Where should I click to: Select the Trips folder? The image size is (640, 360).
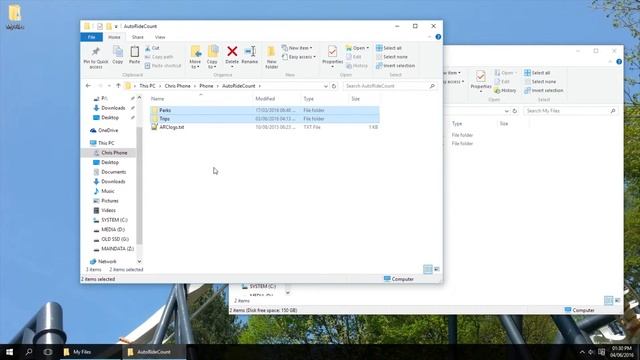click(264, 119)
